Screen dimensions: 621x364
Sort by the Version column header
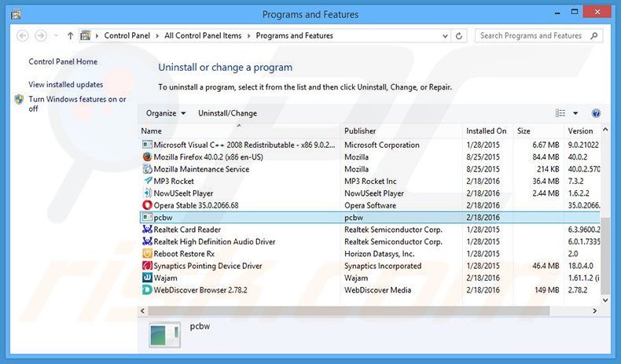582,131
